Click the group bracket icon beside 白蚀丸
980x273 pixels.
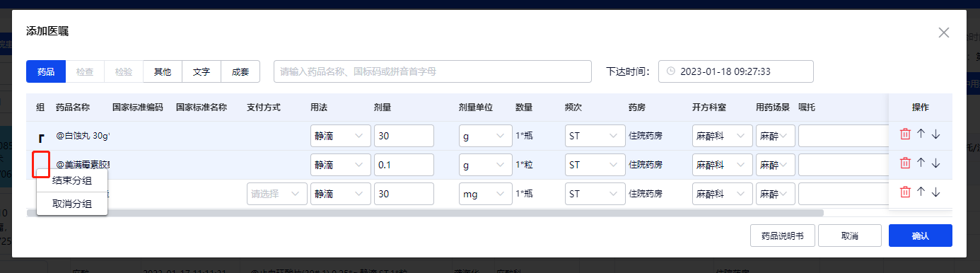click(41, 138)
